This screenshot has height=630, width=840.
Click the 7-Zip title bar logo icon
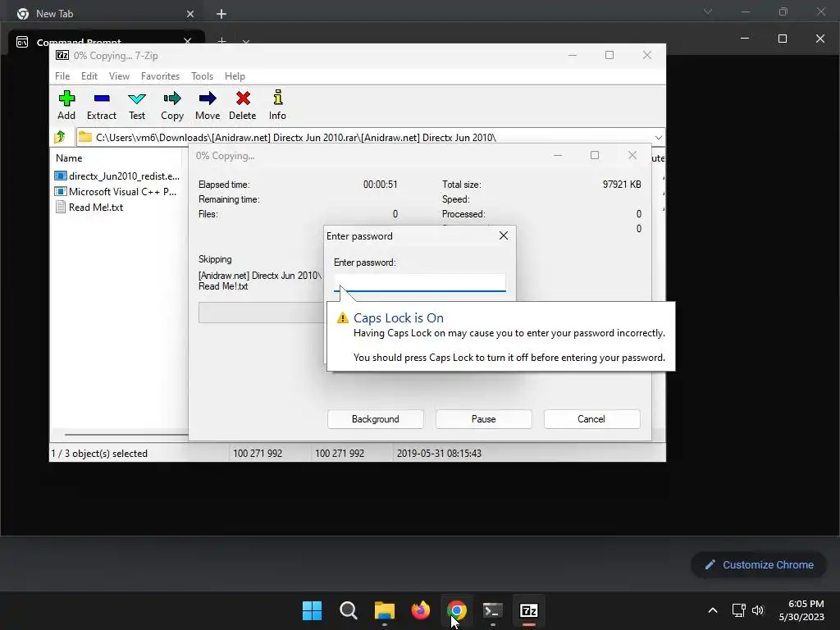tap(62, 55)
